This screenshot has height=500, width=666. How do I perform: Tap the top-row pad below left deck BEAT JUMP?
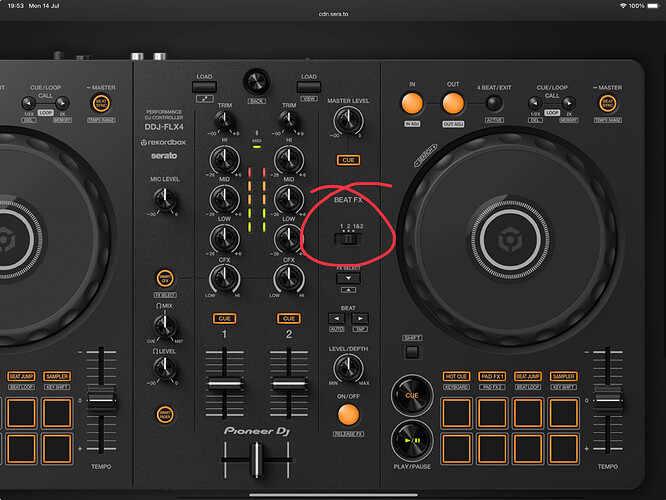pos(21,413)
